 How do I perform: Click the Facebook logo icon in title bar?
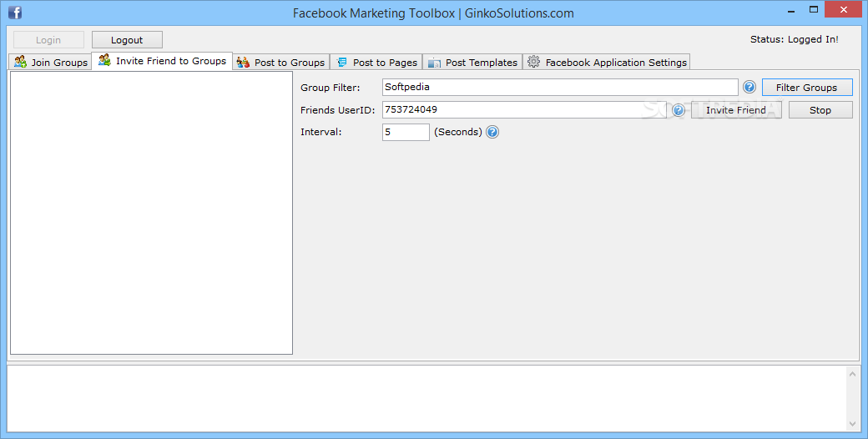[15, 13]
